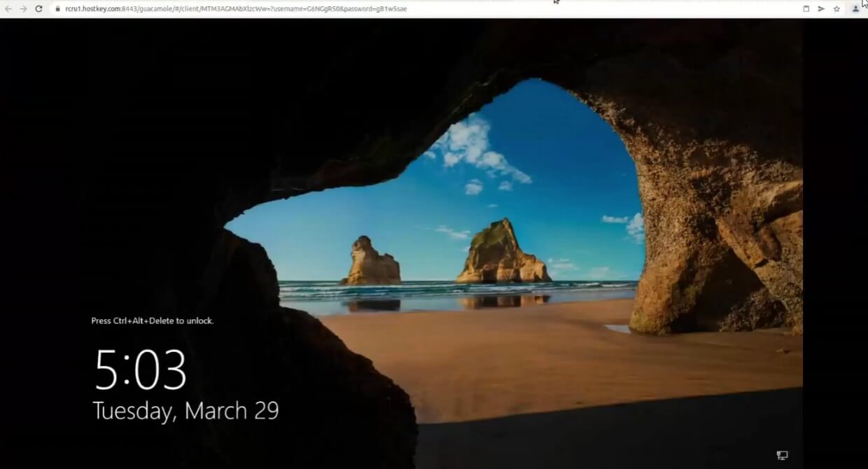The width and height of the screenshot is (868, 469).
Task: Click the browser Back arrow
Action: [8, 9]
